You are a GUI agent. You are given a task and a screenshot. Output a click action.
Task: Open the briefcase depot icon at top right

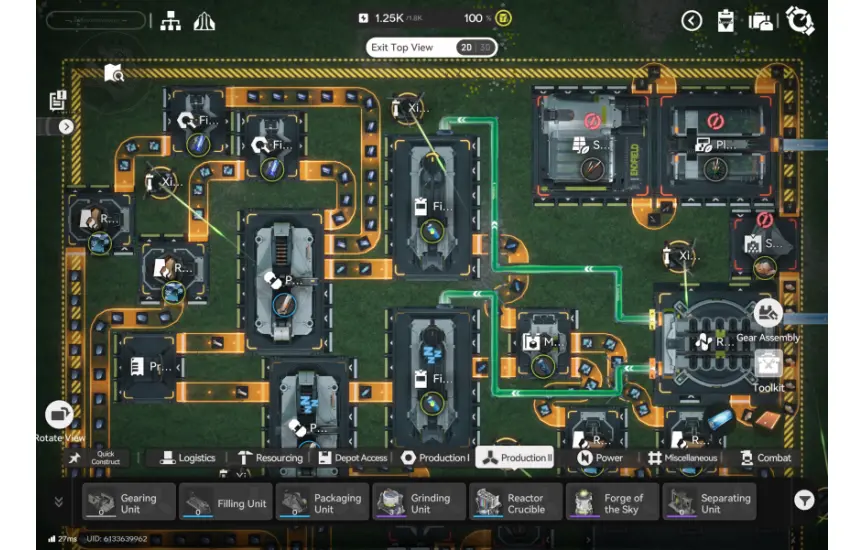[x=760, y=22]
